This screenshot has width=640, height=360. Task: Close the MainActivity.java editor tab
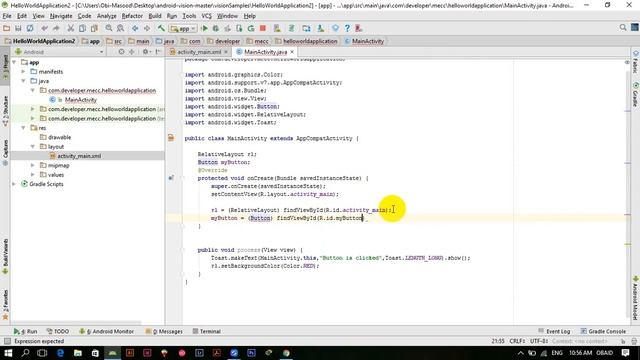pos(292,52)
